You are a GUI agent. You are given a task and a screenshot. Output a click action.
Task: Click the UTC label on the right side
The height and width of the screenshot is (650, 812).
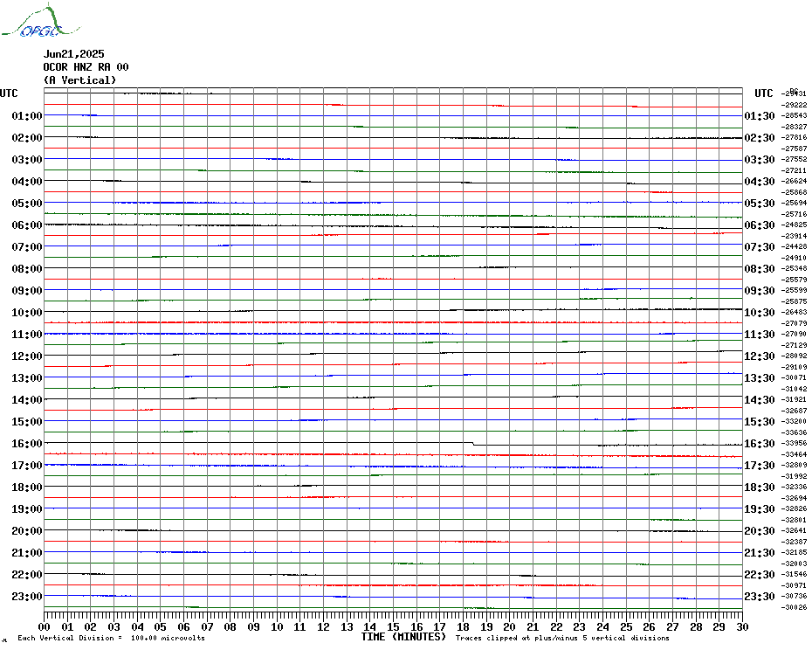coord(763,93)
